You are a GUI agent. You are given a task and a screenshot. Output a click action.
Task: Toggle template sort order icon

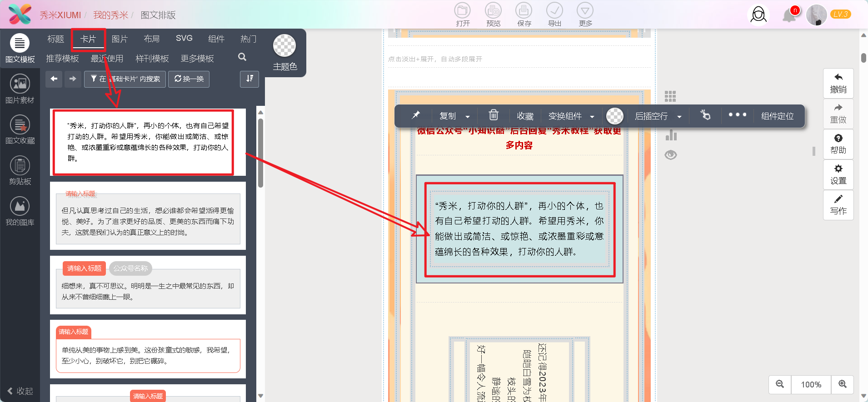point(249,79)
